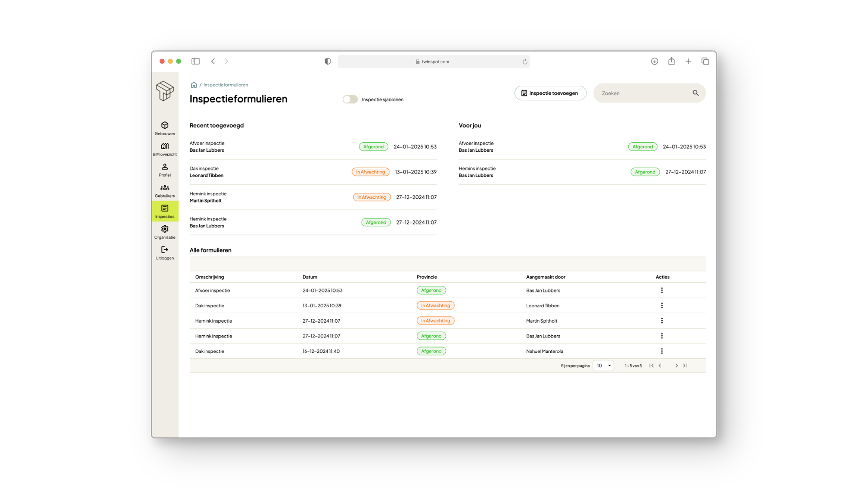Sort by Provincie column header

427,277
